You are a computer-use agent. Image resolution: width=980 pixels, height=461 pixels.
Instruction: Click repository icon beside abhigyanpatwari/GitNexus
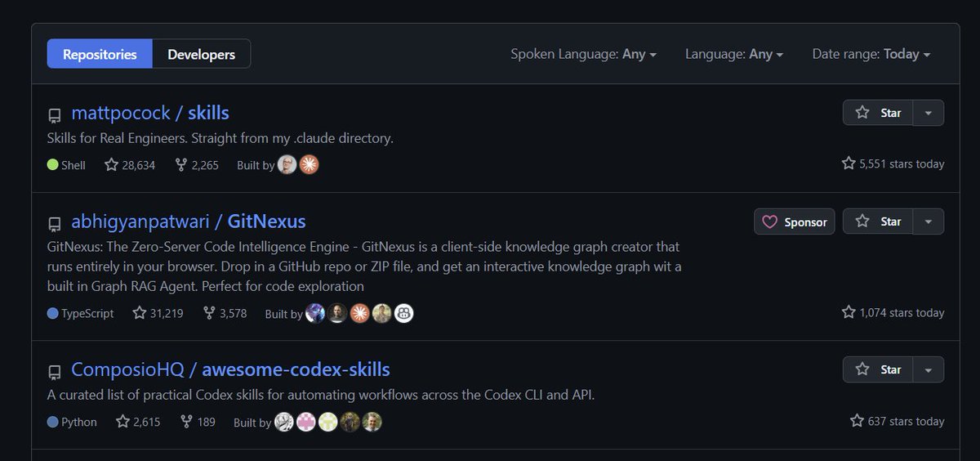coord(55,224)
